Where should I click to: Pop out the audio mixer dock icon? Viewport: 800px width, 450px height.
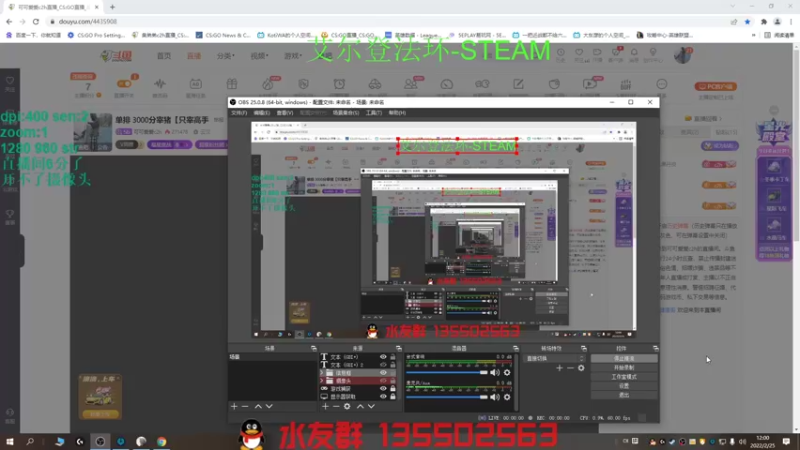516,348
